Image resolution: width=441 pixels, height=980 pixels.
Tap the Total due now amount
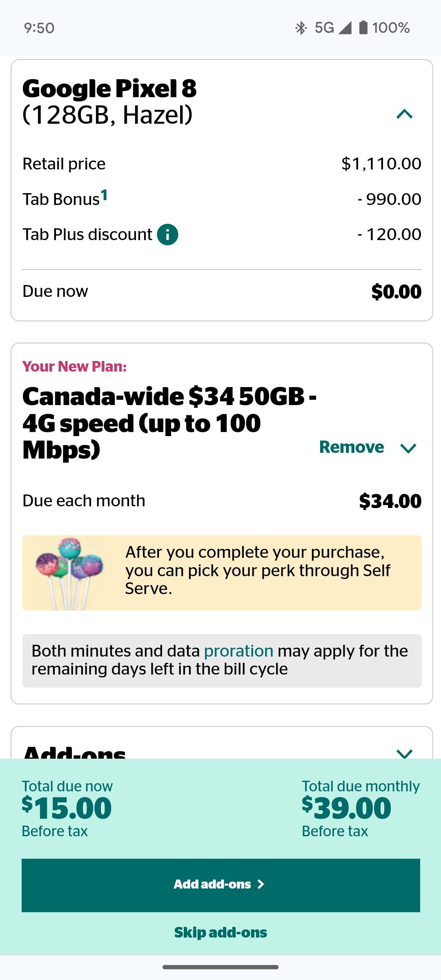click(65, 806)
